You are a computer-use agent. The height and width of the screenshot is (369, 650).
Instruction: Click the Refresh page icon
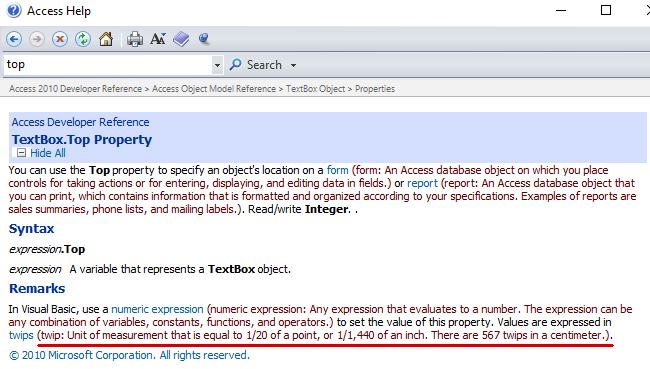tap(83, 39)
